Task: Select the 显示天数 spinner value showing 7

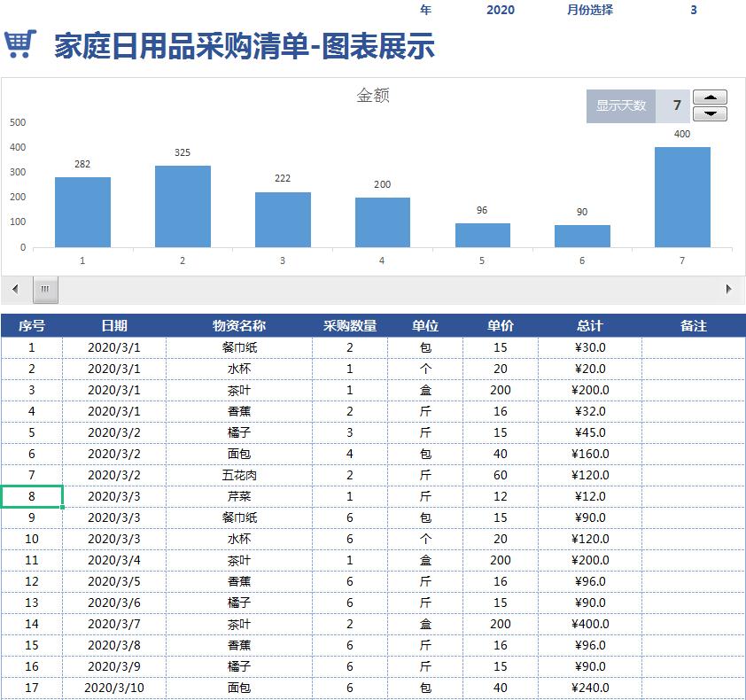Action: (672, 105)
